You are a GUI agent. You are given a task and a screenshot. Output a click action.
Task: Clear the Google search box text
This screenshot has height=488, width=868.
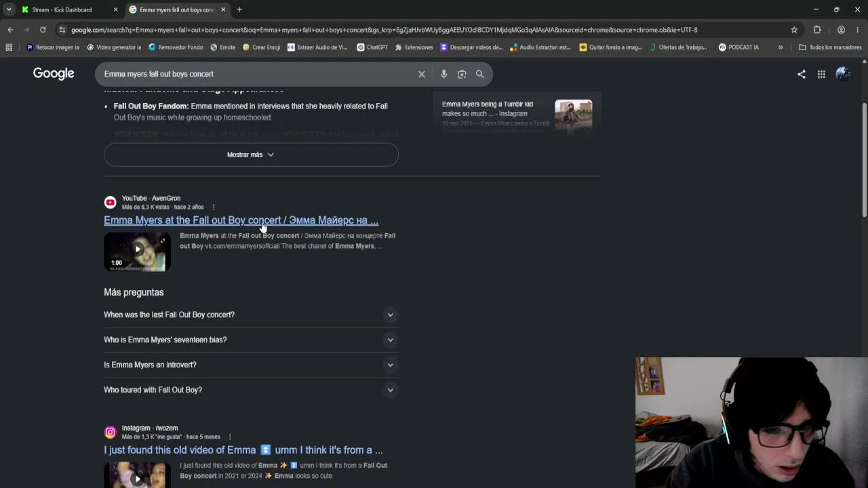coord(421,74)
